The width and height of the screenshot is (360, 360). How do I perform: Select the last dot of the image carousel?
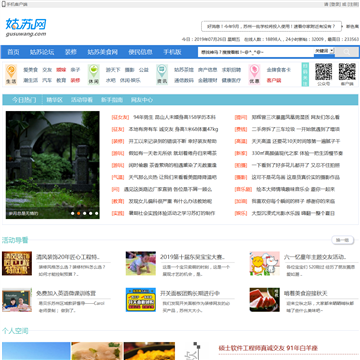[96, 213]
